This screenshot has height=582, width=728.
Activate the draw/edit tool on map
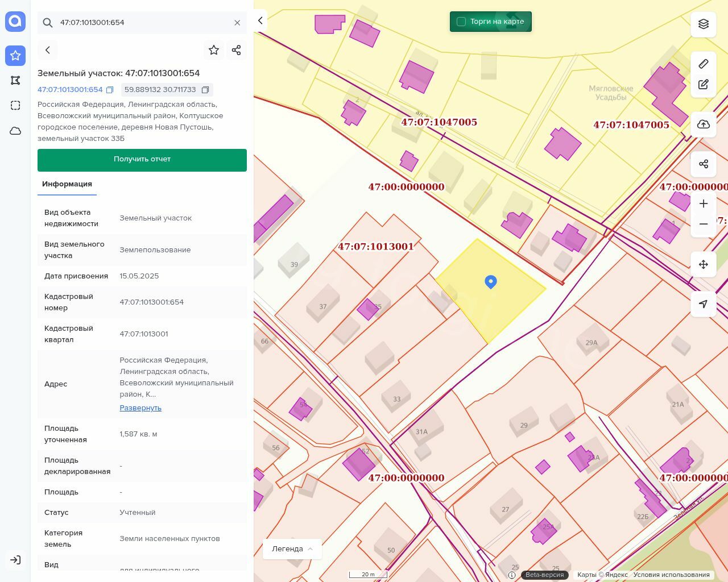coord(704,85)
